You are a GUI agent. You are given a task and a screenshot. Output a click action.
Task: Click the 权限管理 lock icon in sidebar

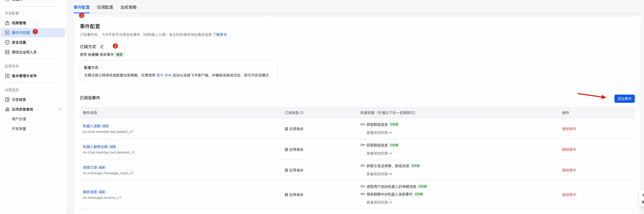coord(7,23)
